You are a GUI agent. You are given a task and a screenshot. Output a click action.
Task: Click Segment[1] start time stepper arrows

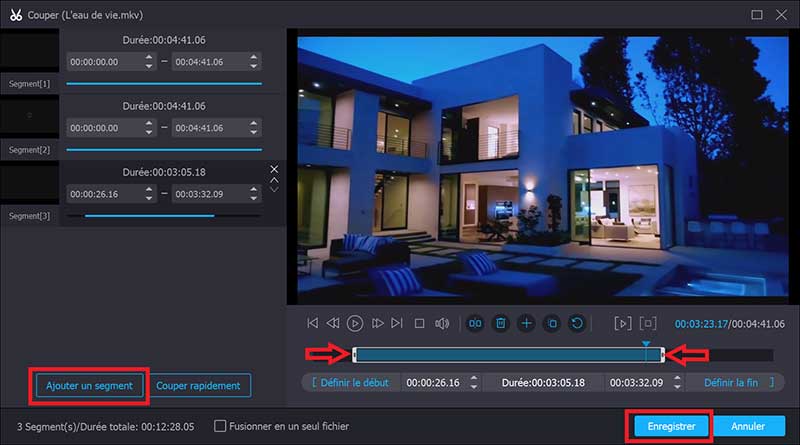(x=150, y=62)
